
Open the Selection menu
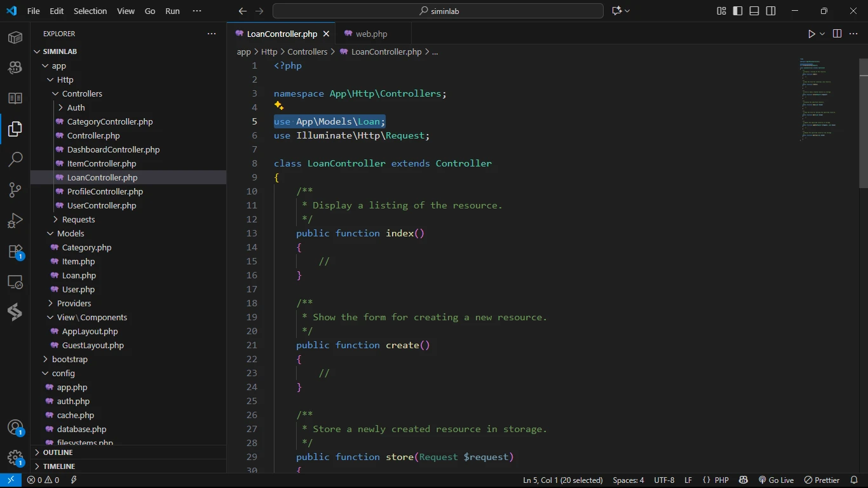pos(90,11)
